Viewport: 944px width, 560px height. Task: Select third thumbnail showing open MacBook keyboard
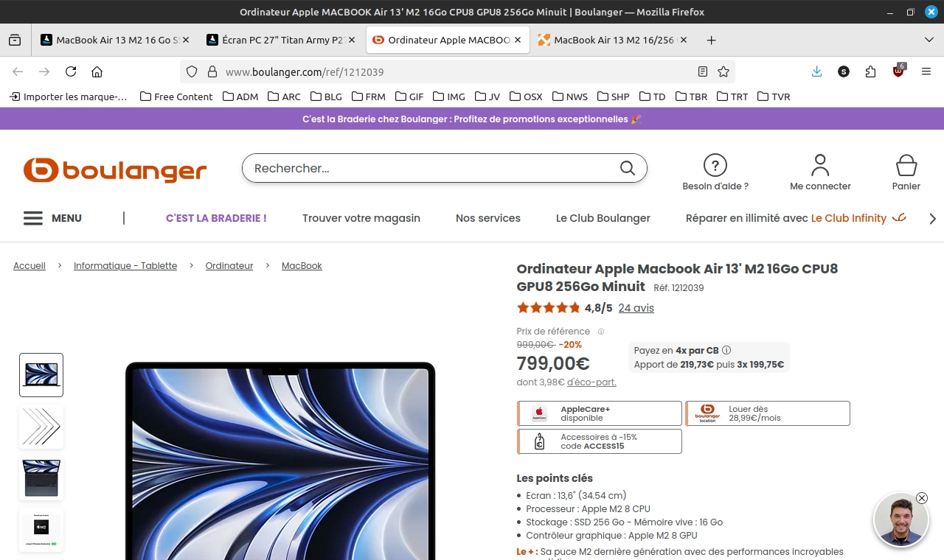coord(41,478)
